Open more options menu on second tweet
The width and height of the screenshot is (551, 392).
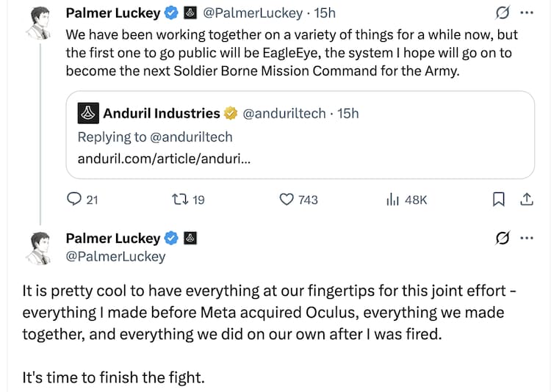(x=526, y=238)
